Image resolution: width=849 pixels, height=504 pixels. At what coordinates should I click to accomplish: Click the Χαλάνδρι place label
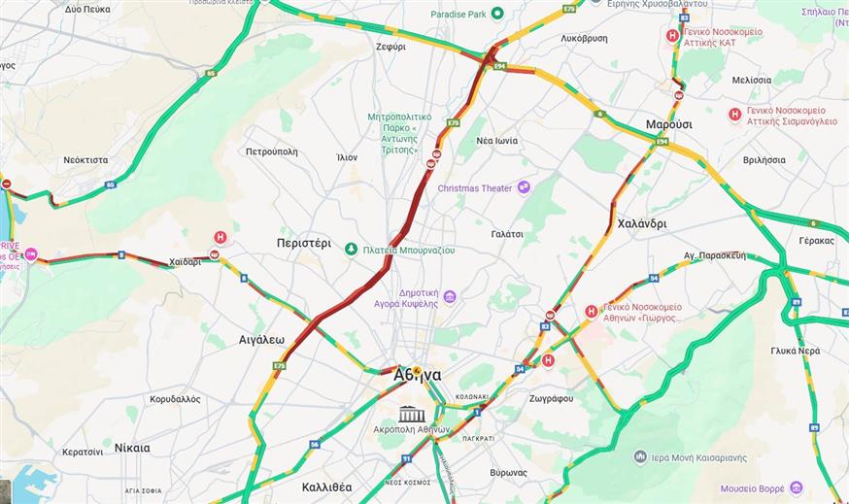coord(642,223)
